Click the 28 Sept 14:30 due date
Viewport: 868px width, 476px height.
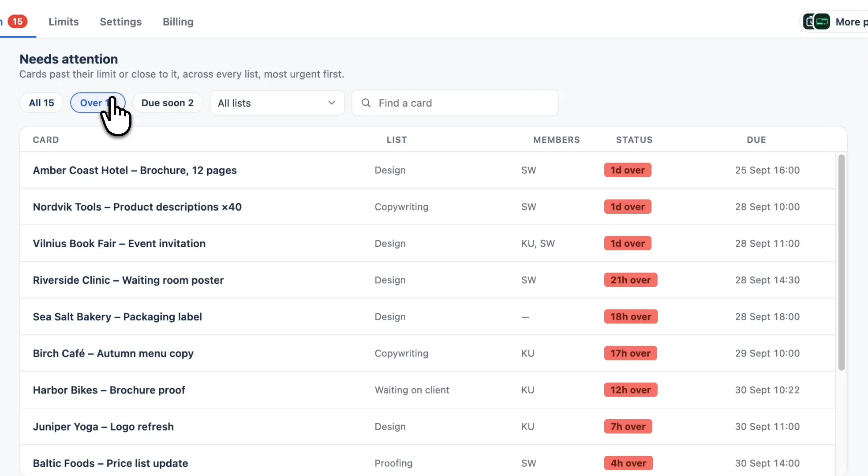tap(767, 280)
